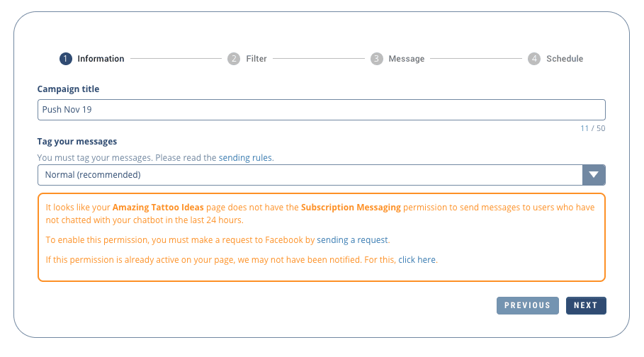The width and height of the screenshot is (644, 357).
Task: Click the step 2 number circle
Action: click(x=234, y=59)
